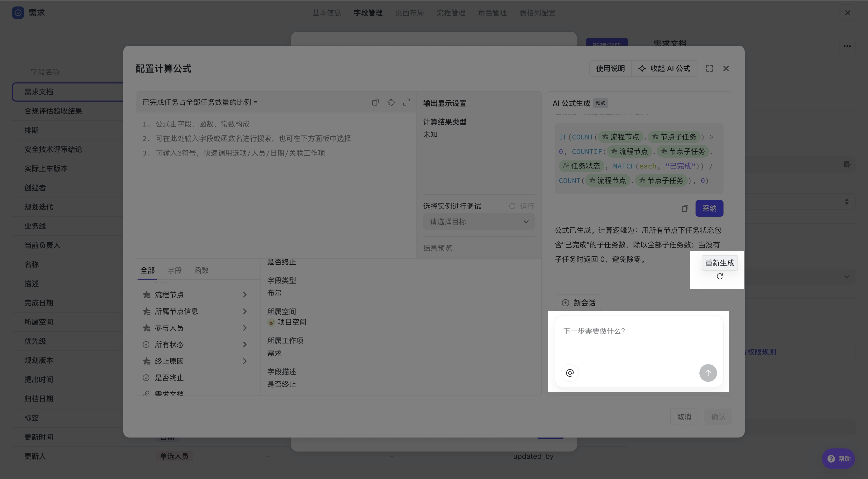Click the 预览 badge beside AI 公式生成
The width and height of the screenshot is (868, 479).
[600, 103]
